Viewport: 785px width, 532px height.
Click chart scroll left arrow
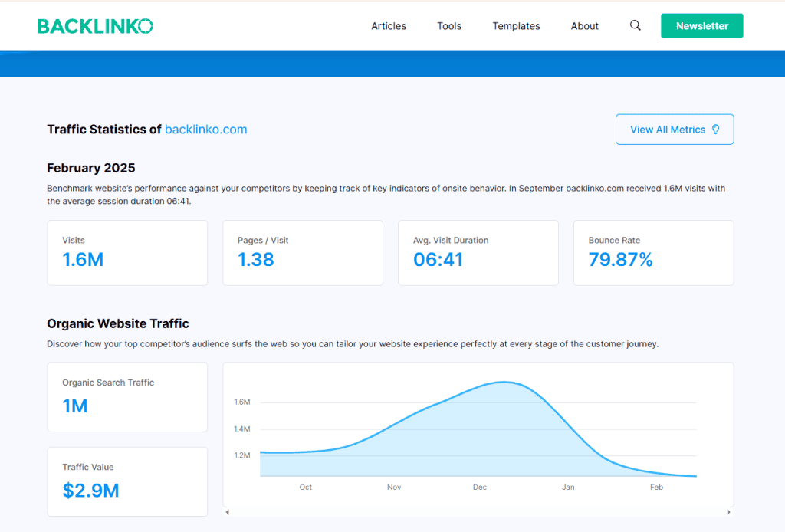tap(227, 512)
